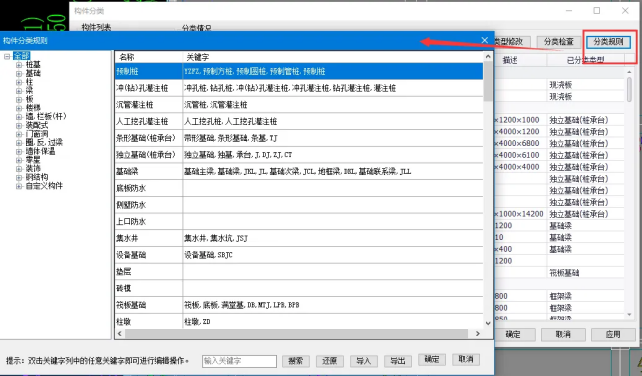
Task: Select the 集水井 row in the table
Action: 299,238
